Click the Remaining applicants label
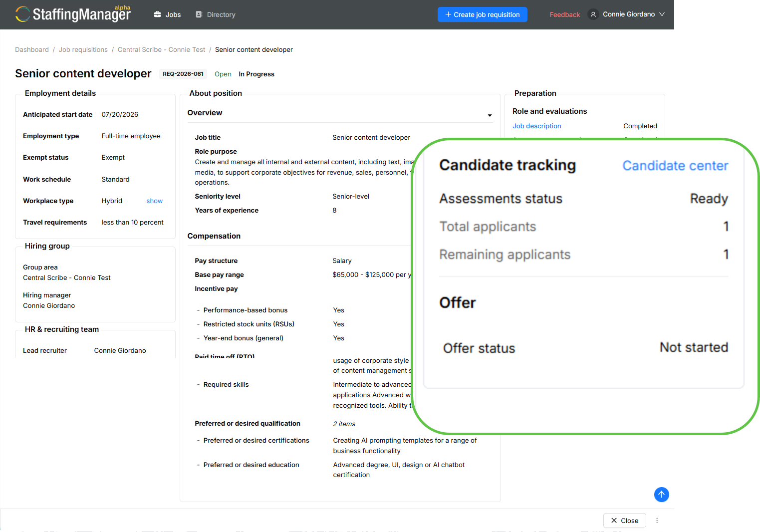The height and width of the screenshot is (532, 760). point(505,255)
